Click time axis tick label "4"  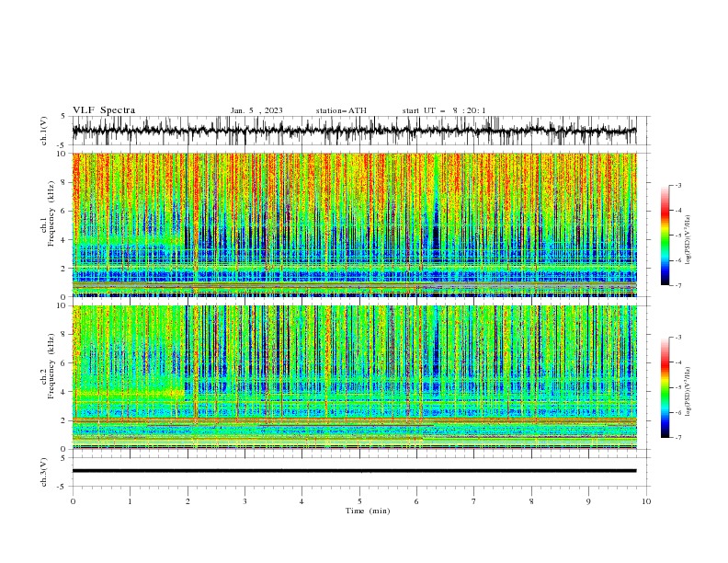click(302, 501)
